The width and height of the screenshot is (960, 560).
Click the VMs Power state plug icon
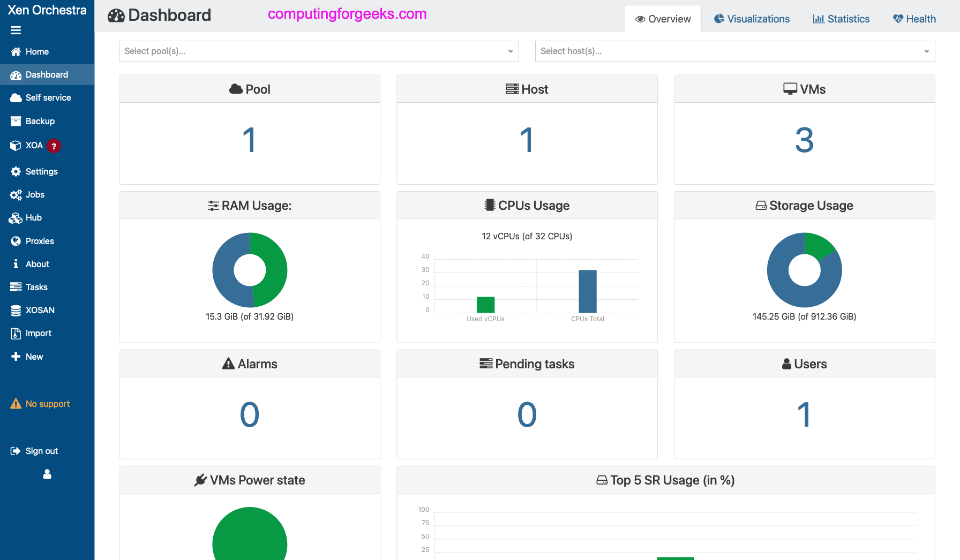pos(200,480)
